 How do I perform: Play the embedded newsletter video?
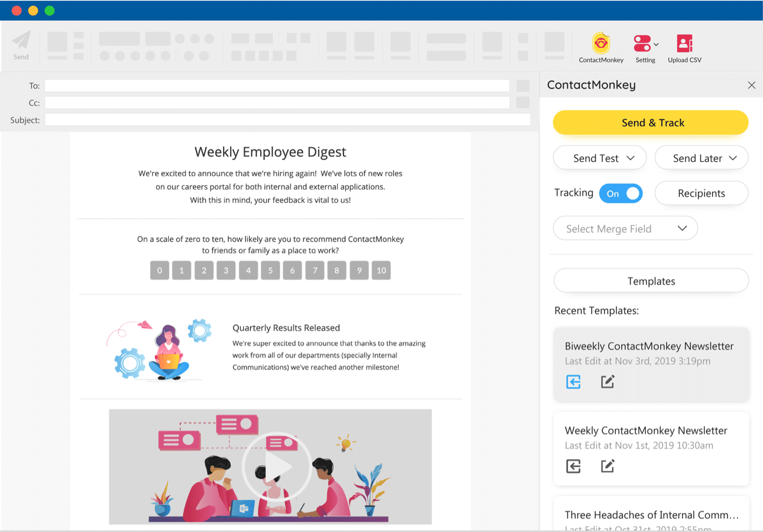(276, 466)
